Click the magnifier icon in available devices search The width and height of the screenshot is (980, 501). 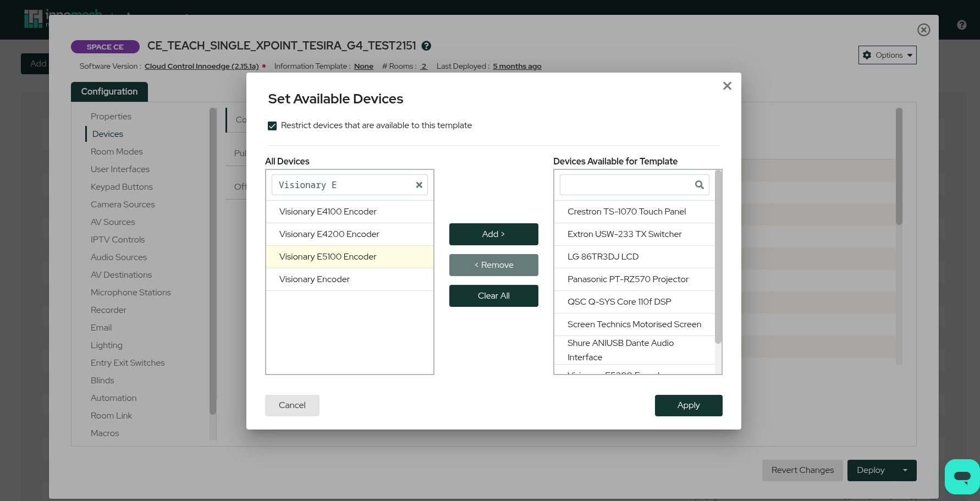pos(699,185)
